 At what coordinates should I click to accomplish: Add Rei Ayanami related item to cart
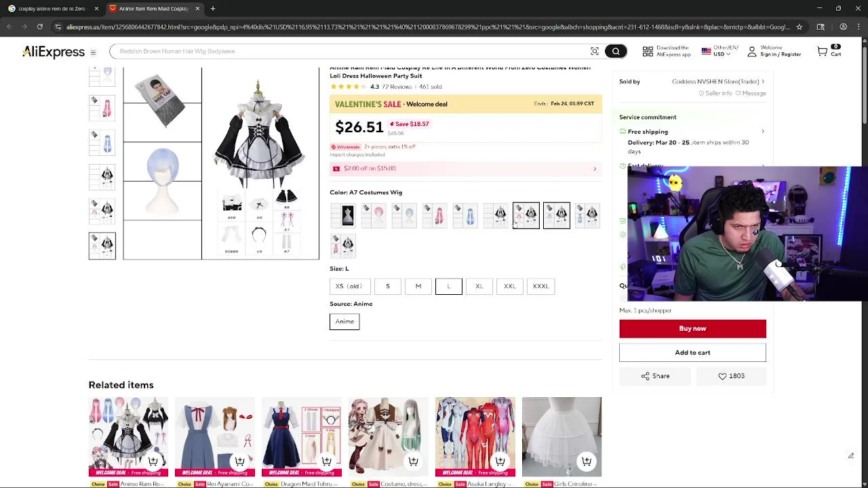[x=239, y=462]
